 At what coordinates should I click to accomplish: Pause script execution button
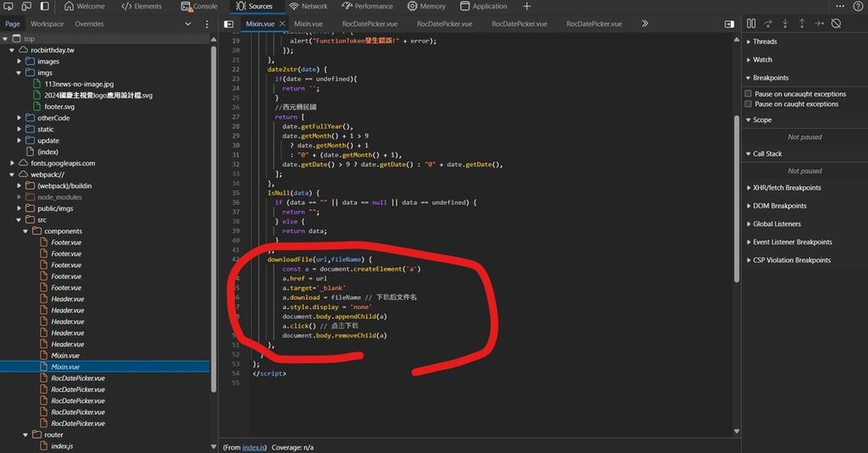pyautogui.click(x=751, y=24)
